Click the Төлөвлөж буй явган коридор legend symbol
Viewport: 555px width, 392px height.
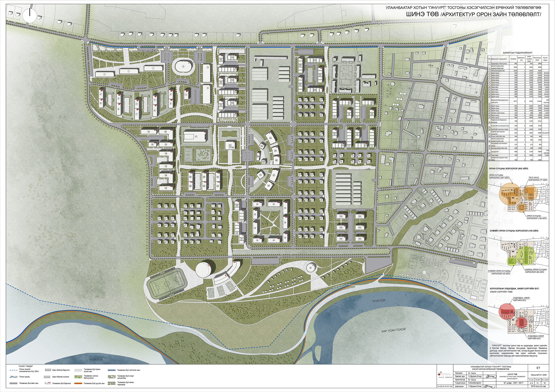111,383
